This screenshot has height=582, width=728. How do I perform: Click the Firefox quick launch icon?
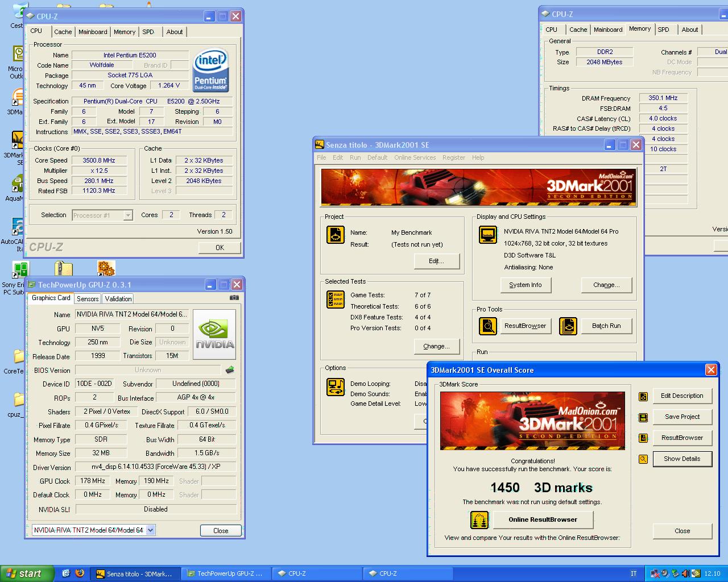(80, 573)
